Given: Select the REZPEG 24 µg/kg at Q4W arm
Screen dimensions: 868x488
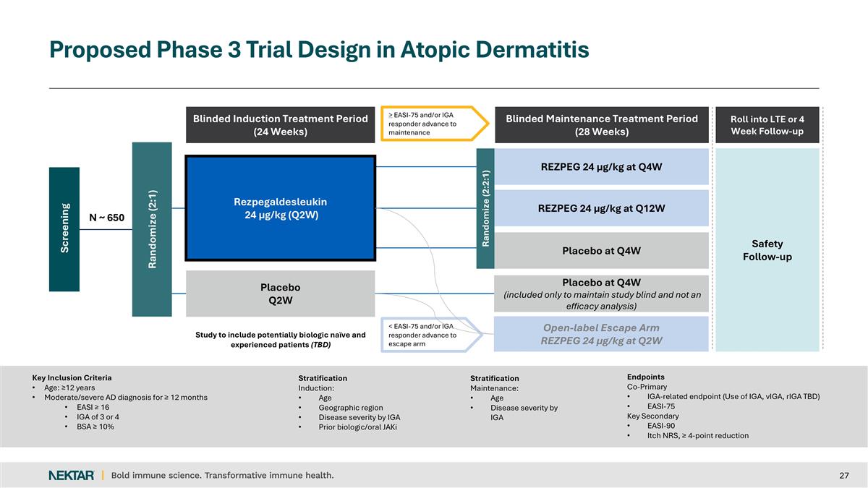Looking at the screenshot, I should [x=602, y=167].
